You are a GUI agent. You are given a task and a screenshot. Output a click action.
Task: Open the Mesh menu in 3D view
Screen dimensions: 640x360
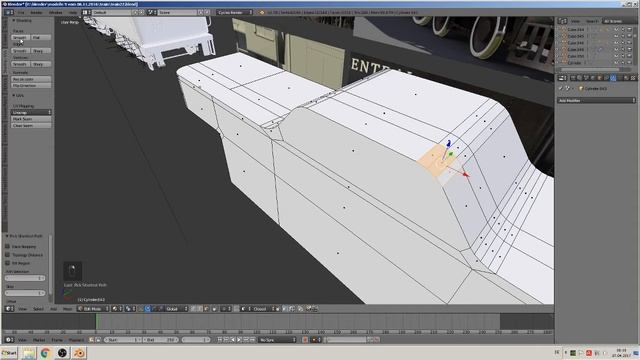67,309
